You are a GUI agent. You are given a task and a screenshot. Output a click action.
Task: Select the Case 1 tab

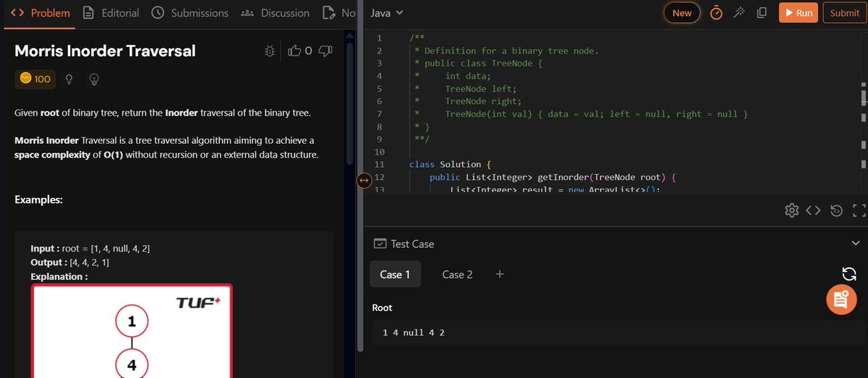(395, 275)
